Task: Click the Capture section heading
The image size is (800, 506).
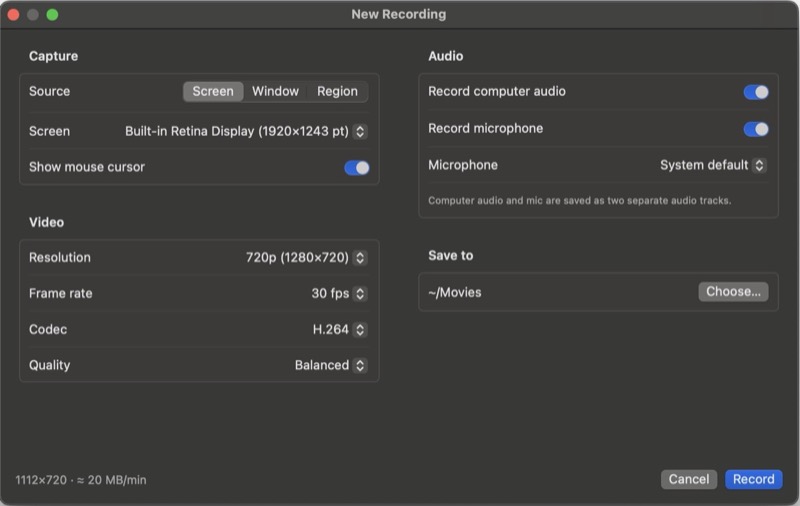Action: click(x=54, y=56)
